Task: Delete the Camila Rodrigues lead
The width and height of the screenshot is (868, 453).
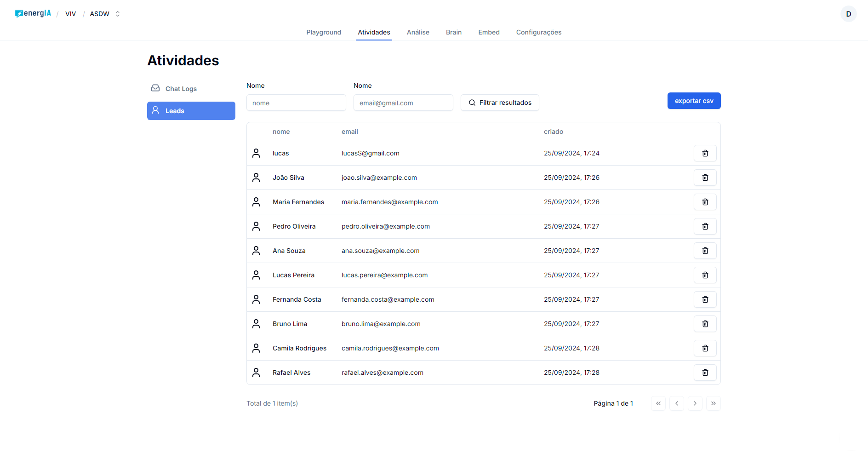Action: click(705, 348)
